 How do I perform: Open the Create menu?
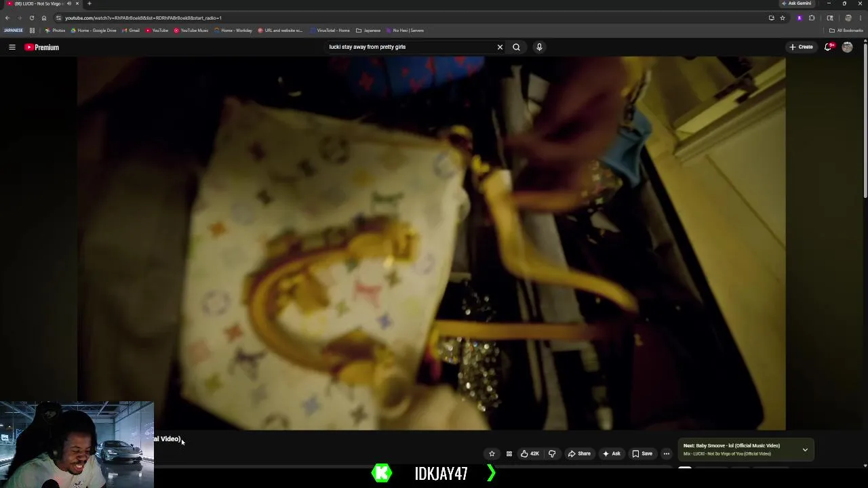(801, 47)
